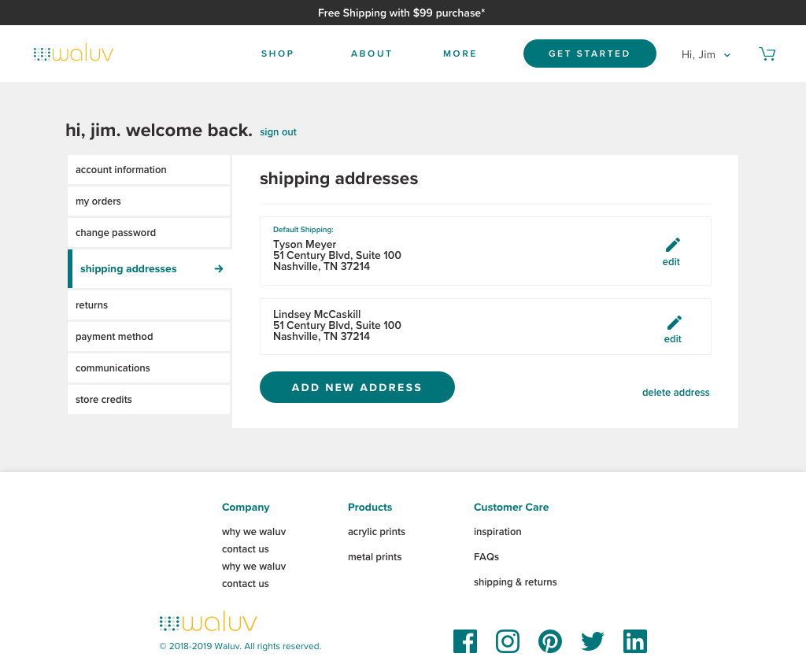Click the GET STARTED button
Viewport: 806px width, 672px height.
590,54
